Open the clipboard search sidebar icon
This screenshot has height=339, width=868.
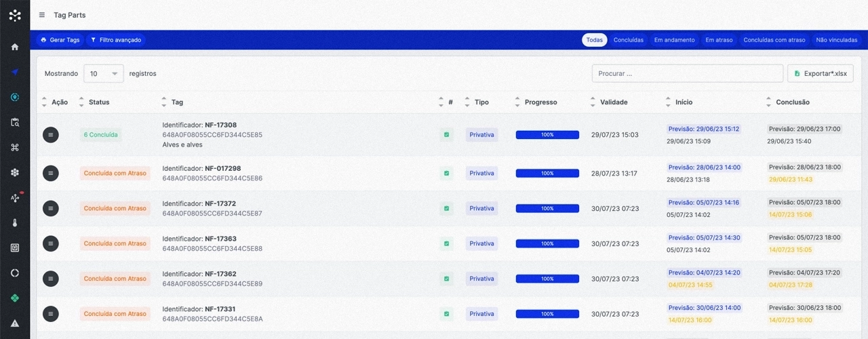pos(15,122)
